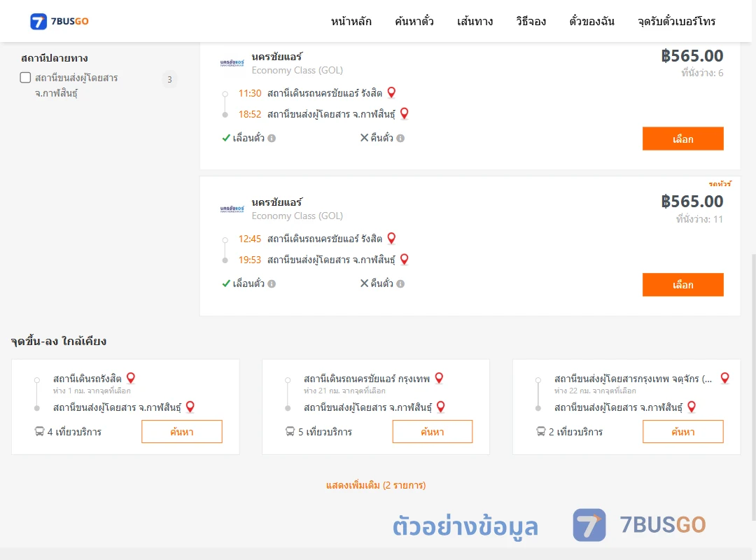Select the 12:45 trip with เลือก button
Image resolution: width=756 pixels, height=560 pixels.
[682, 285]
